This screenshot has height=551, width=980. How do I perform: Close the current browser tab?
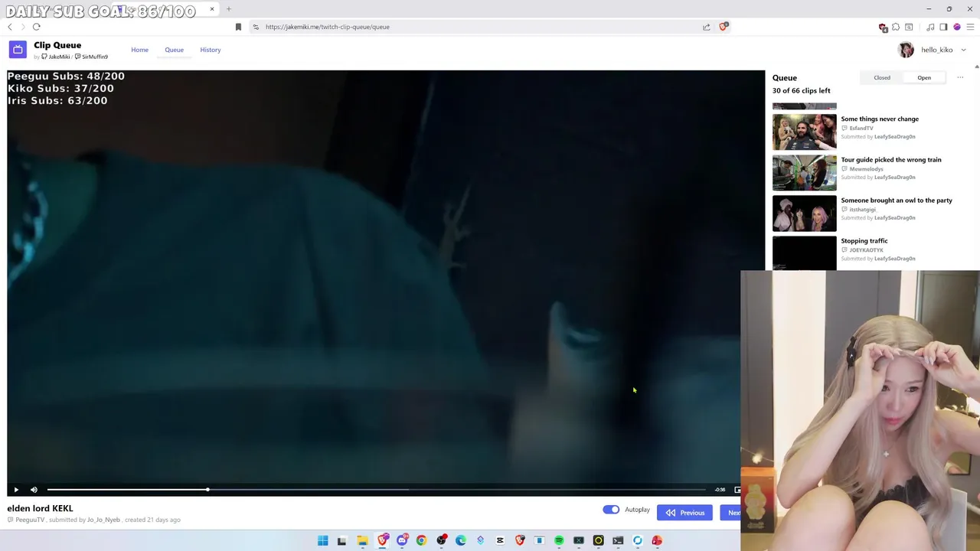coord(212,9)
